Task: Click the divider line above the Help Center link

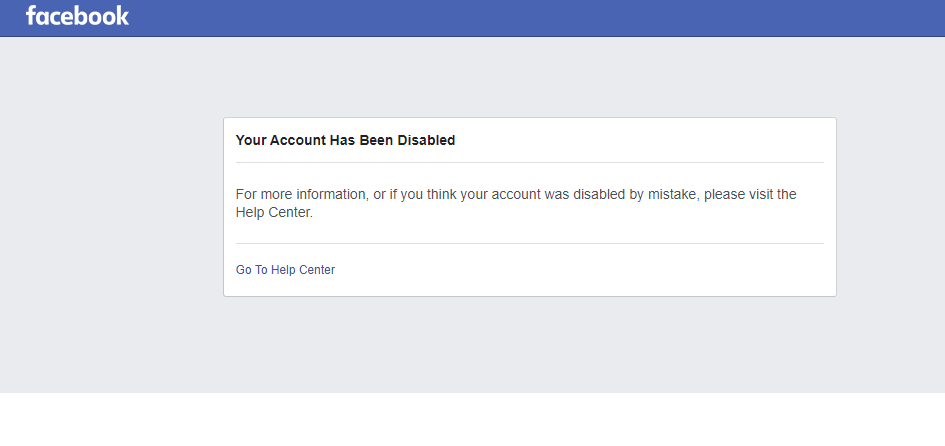Action: [529, 243]
